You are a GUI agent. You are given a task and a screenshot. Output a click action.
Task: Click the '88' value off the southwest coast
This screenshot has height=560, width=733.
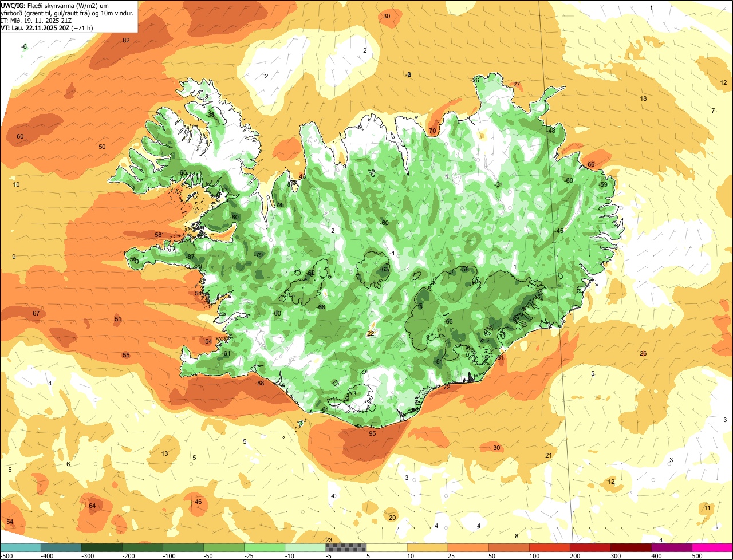click(261, 384)
